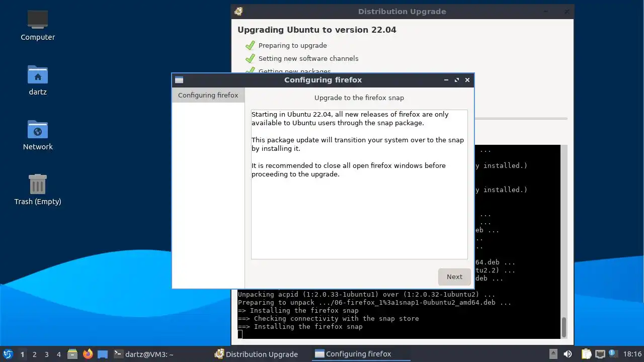
Task: Close the Configuring firefox dialog
Action: [467, 80]
